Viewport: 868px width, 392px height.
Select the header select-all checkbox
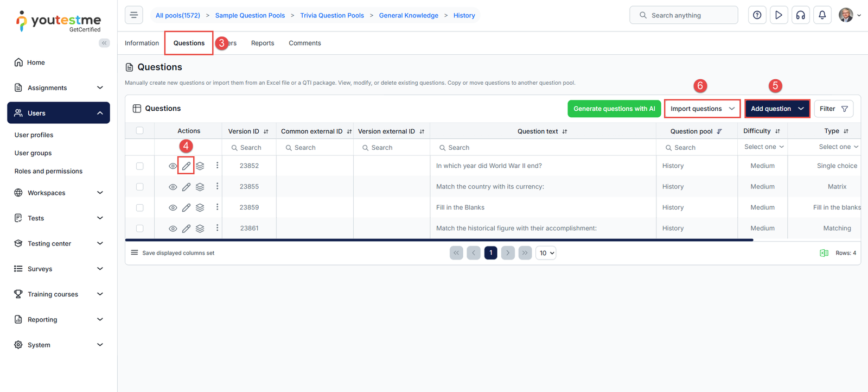(x=140, y=131)
